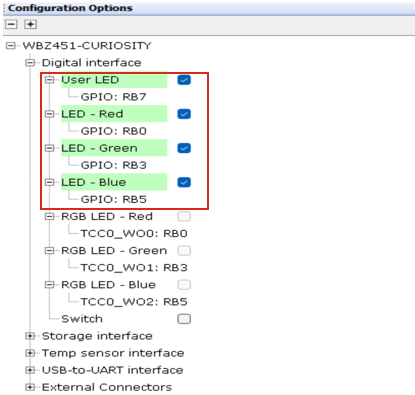Uncheck the LED - Red checkbox
Image resolution: width=415 pixels, height=395 pixels.
click(184, 114)
